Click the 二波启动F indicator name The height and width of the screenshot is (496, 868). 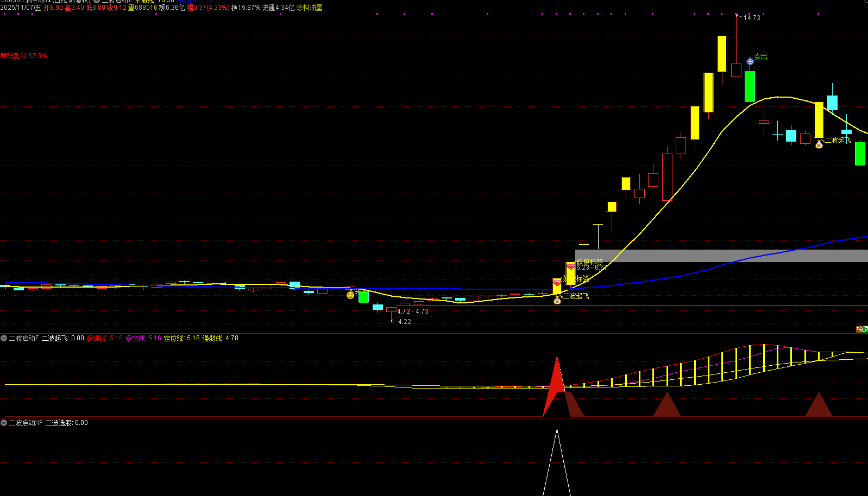click(x=24, y=338)
